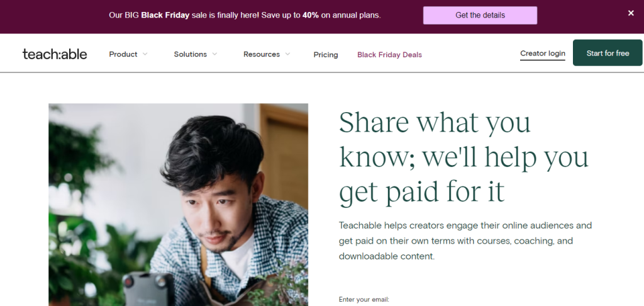Expand the Product menu chevron

(145, 54)
